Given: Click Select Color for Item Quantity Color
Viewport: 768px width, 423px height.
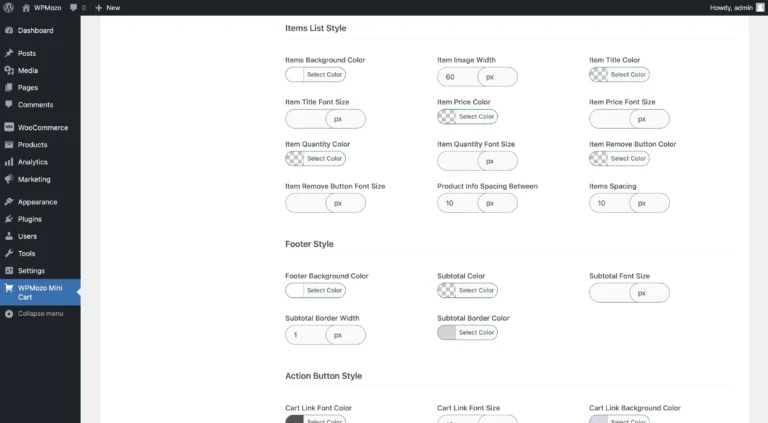Looking at the screenshot, I should (x=324, y=159).
